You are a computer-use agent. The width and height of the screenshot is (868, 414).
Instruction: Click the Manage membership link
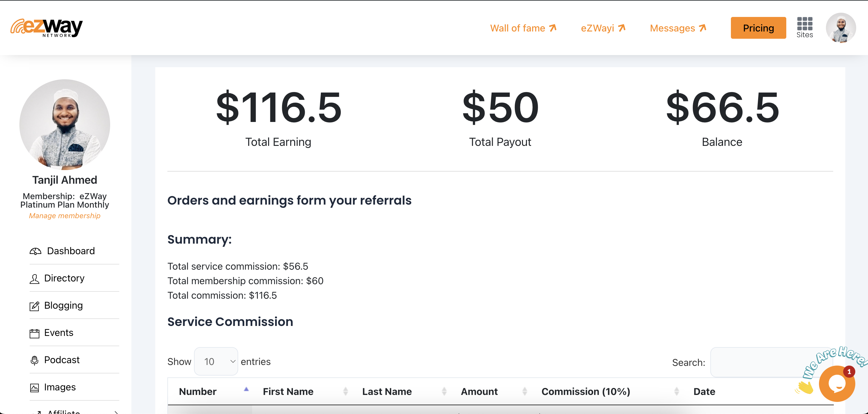pyautogui.click(x=65, y=215)
